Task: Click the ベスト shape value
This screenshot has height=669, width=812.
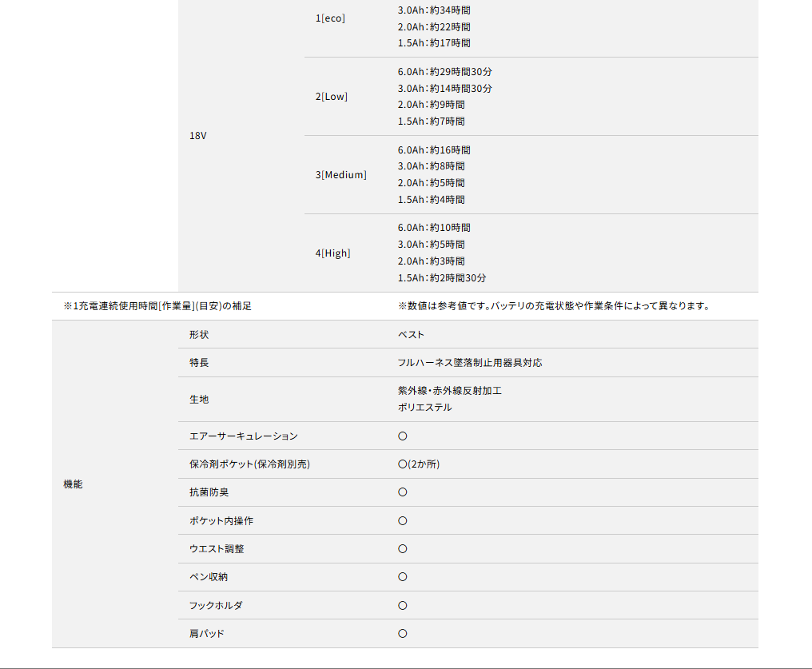Action: click(x=411, y=335)
